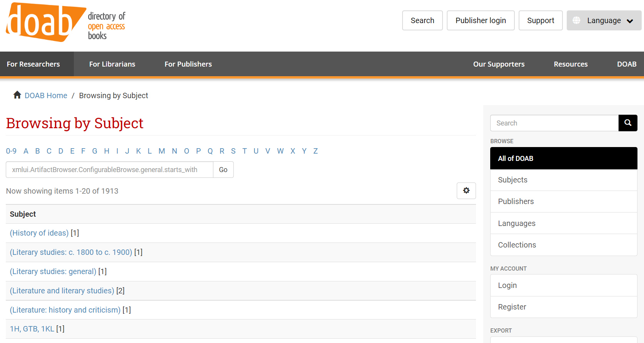Open the For Librarians menu
644x343 pixels.
[112, 64]
